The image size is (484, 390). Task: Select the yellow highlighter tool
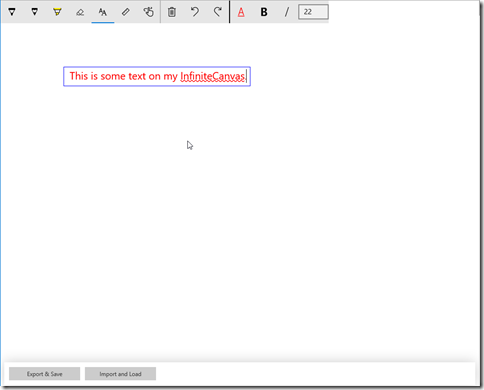coord(57,12)
